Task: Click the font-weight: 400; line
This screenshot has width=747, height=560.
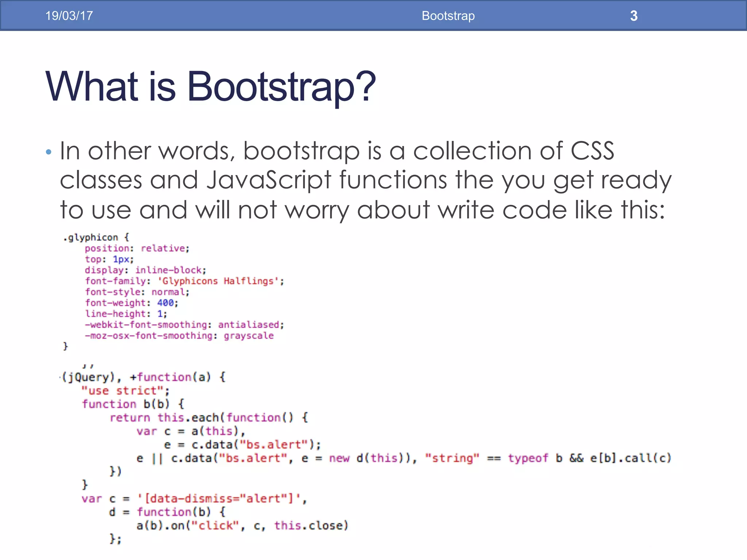Action: (x=131, y=303)
